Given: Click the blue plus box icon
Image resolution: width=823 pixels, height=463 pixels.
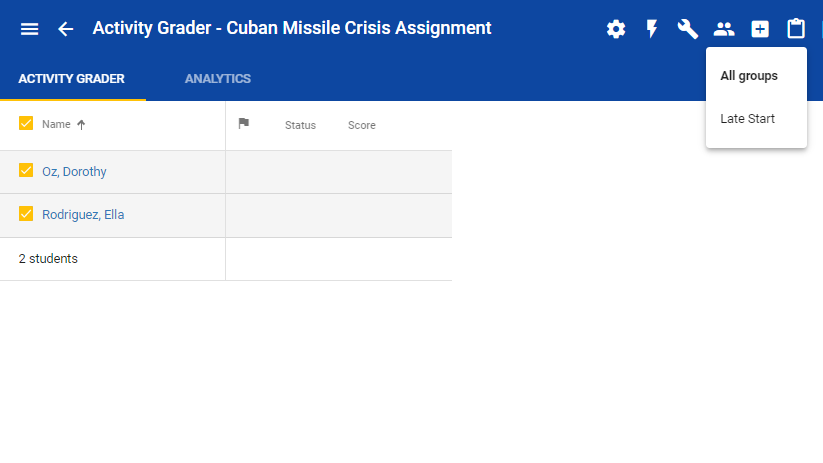Looking at the screenshot, I should [760, 29].
